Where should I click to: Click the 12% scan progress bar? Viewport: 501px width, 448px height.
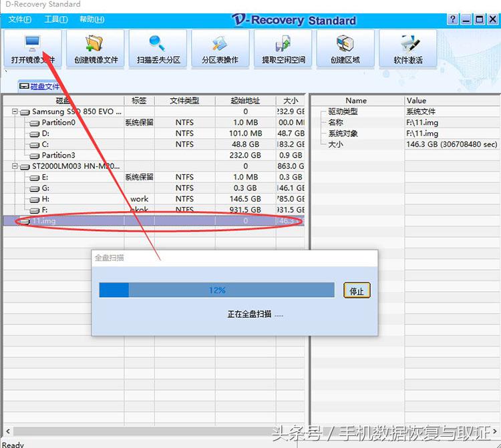click(216, 290)
